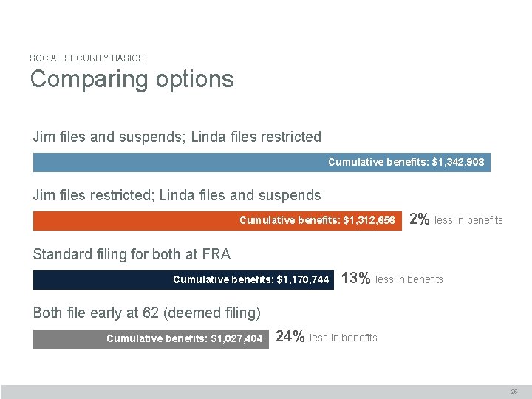Click "less in benefits" beside 13%
Screen dimensions: 532x399
409,279
